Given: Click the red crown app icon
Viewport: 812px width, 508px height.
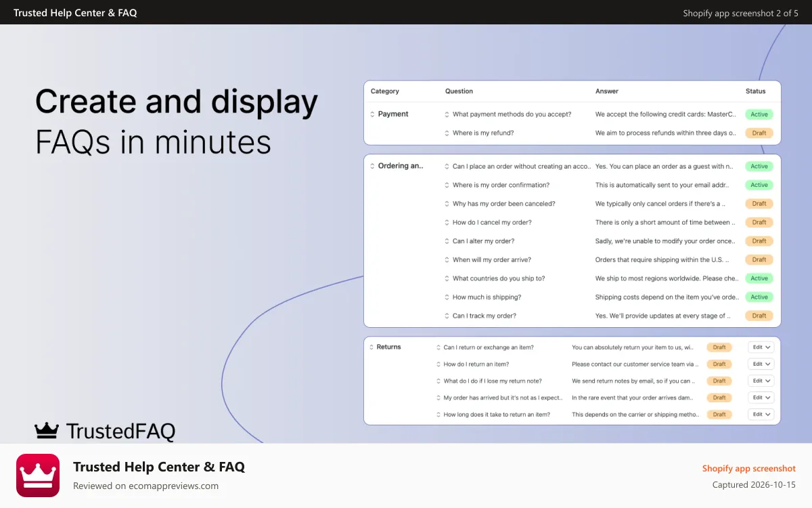Looking at the screenshot, I should (x=38, y=475).
